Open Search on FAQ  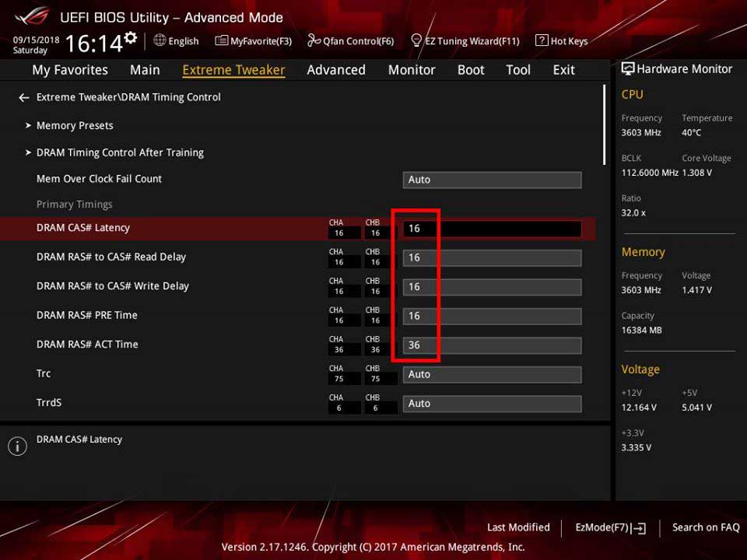(706, 527)
